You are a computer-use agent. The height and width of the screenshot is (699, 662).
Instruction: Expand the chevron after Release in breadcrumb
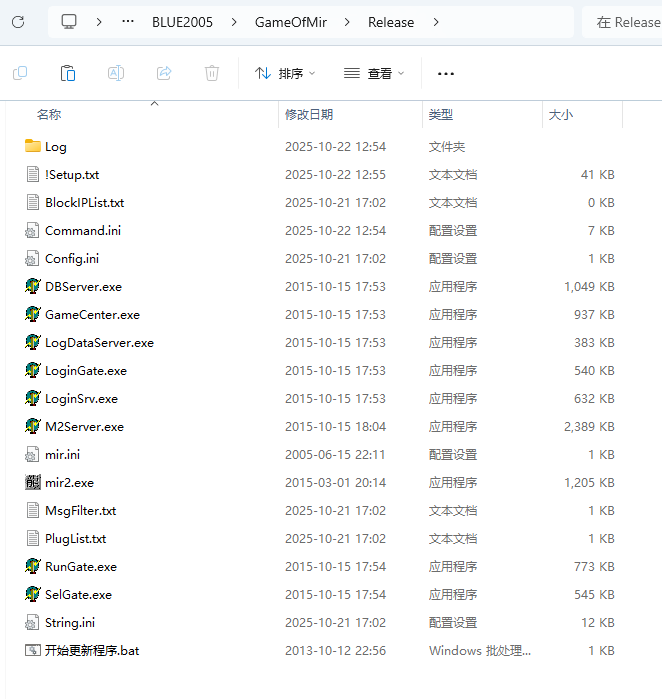(x=436, y=22)
